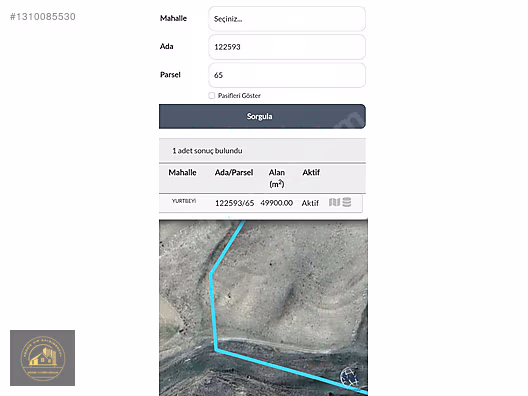Image resolution: width=528 pixels, height=396 pixels.
Task: Click the 'Alan (m²)' column header
Action: pyautogui.click(x=277, y=178)
